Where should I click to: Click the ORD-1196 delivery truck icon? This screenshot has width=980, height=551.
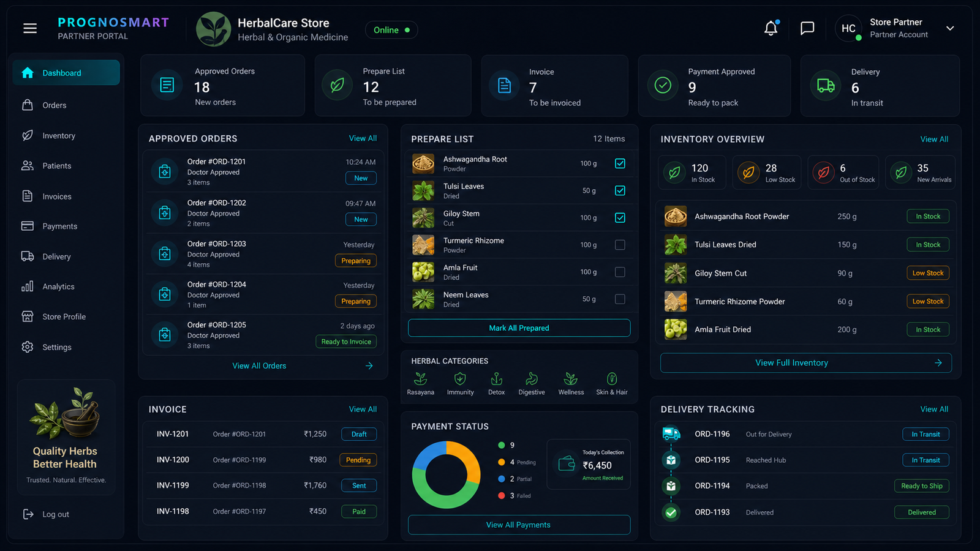click(x=671, y=434)
